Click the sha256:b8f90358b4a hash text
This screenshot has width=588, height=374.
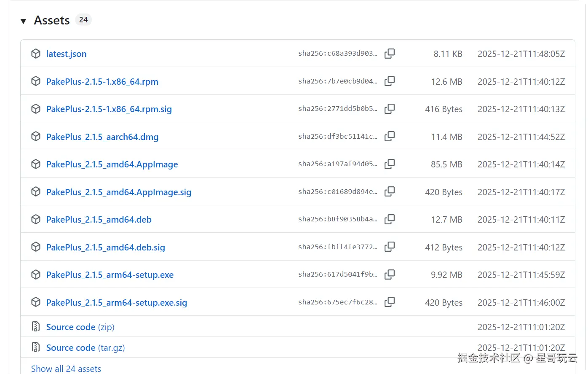pos(338,219)
